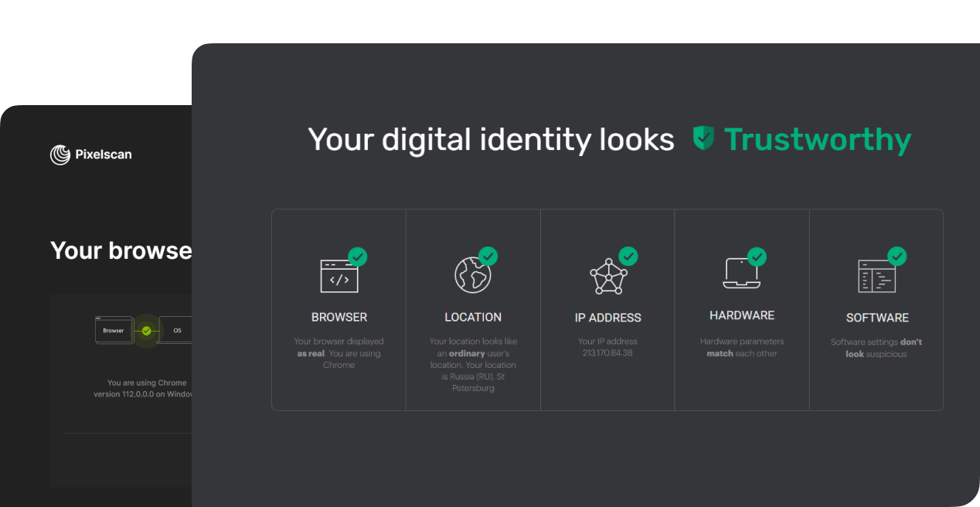
Task: Toggle the green check on the Location card
Action: [x=488, y=256]
